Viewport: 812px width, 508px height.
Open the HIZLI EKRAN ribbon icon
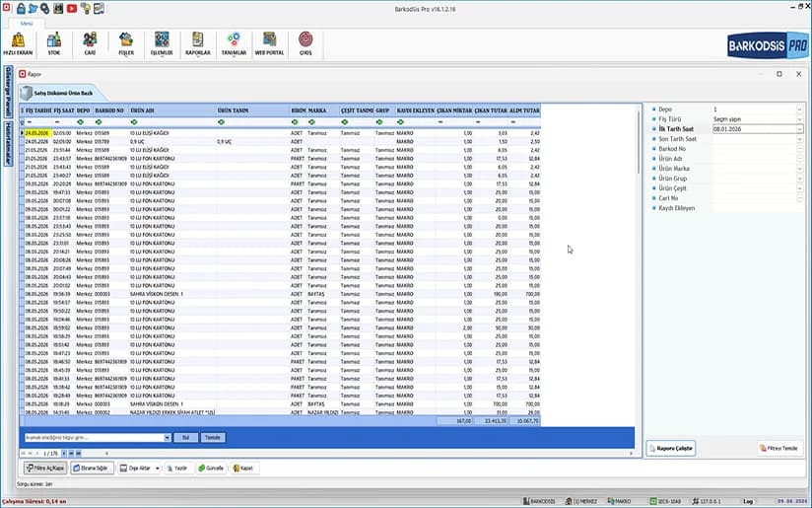pos(18,43)
